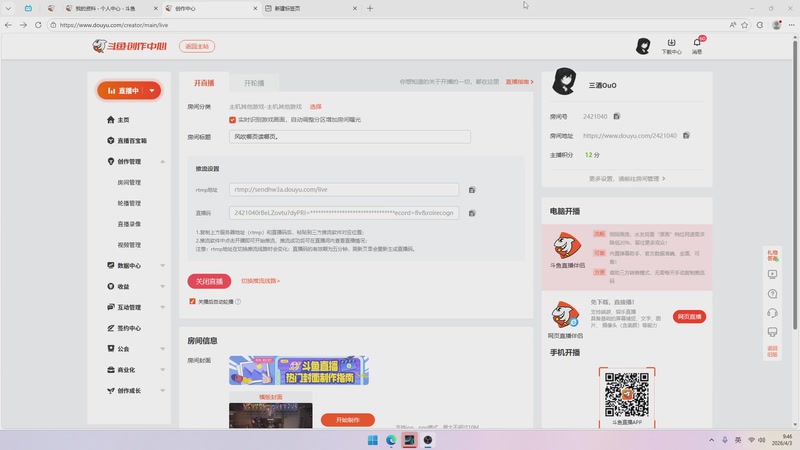Click the 斗鱼直播伴侣 icon
The width and height of the screenshot is (800, 450).
[567, 245]
